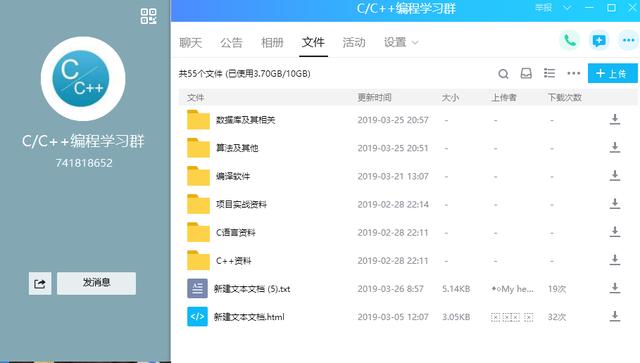Click the 发消息 button

pos(96,283)
